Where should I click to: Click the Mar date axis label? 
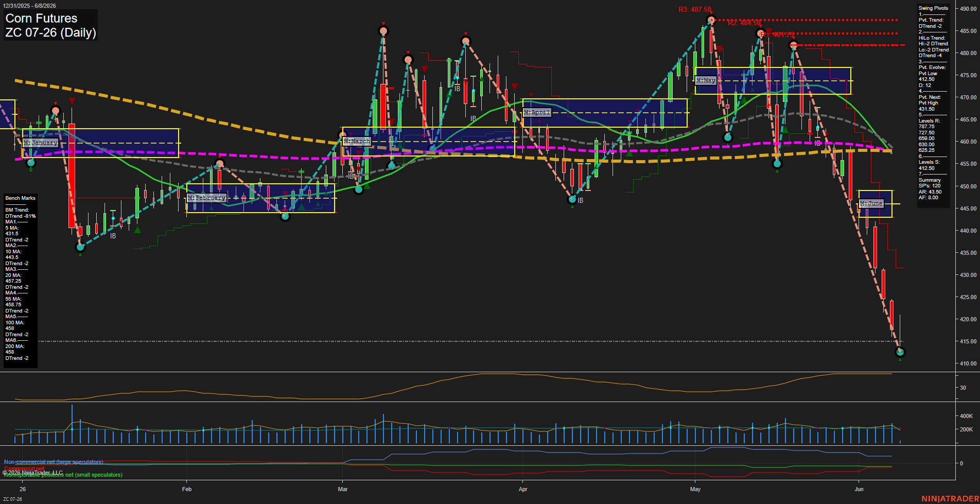[x=343, y=489]
